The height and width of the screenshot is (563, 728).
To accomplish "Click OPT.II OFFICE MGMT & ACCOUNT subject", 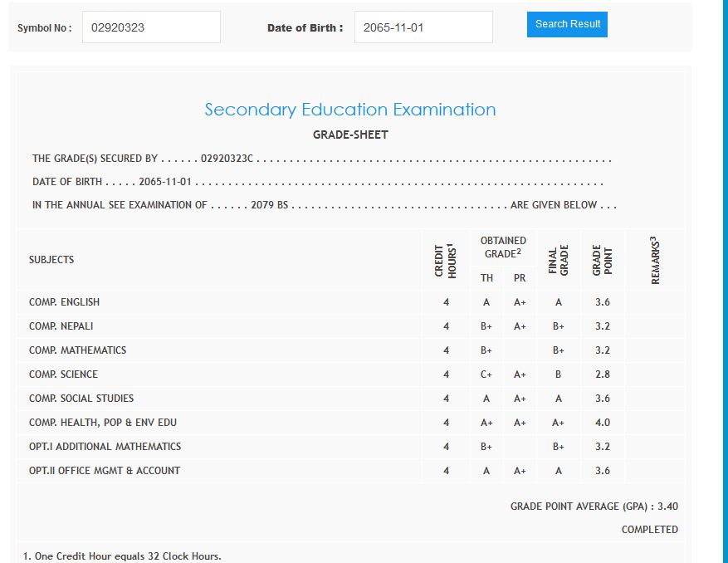I will (x=104, y=471).
